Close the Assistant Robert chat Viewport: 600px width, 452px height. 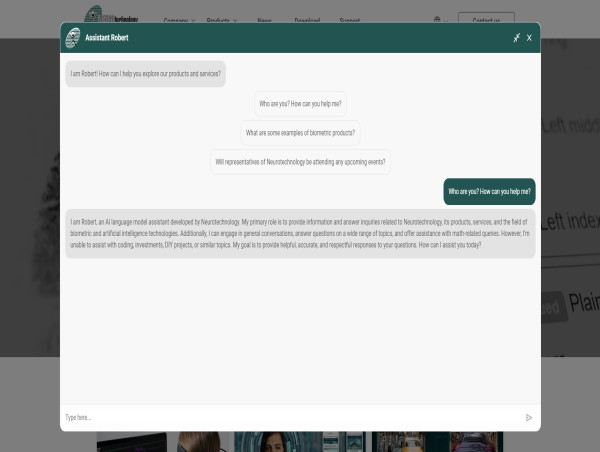tap(529, 38)
